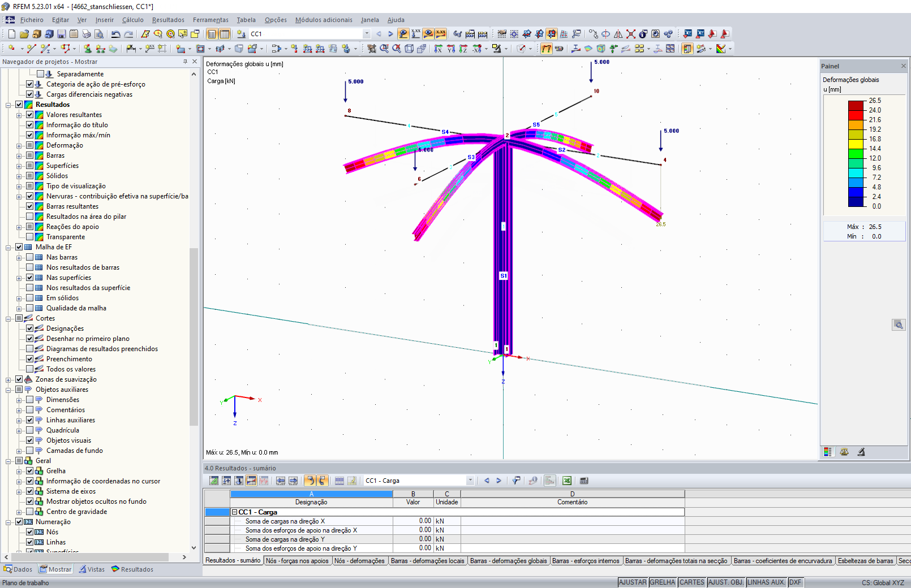Uncheck Linhas auxiliares checkbox
This screenshot has height=588, width=911.
point(30,420)
